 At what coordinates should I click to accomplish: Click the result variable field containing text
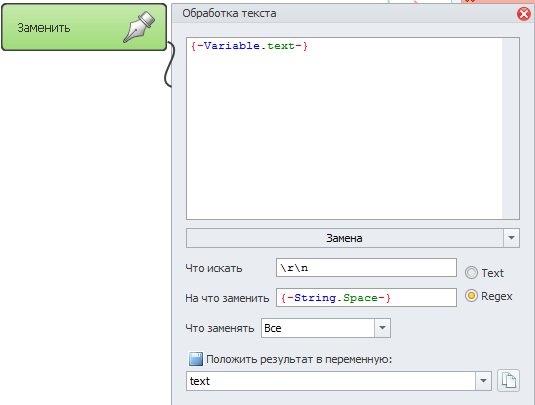click(331, 381)
